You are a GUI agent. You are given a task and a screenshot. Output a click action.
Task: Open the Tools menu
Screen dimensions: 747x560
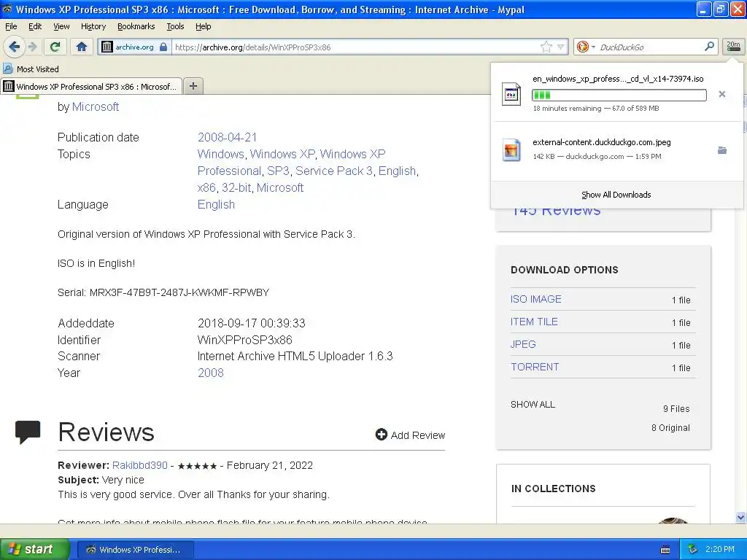point(175,26)
